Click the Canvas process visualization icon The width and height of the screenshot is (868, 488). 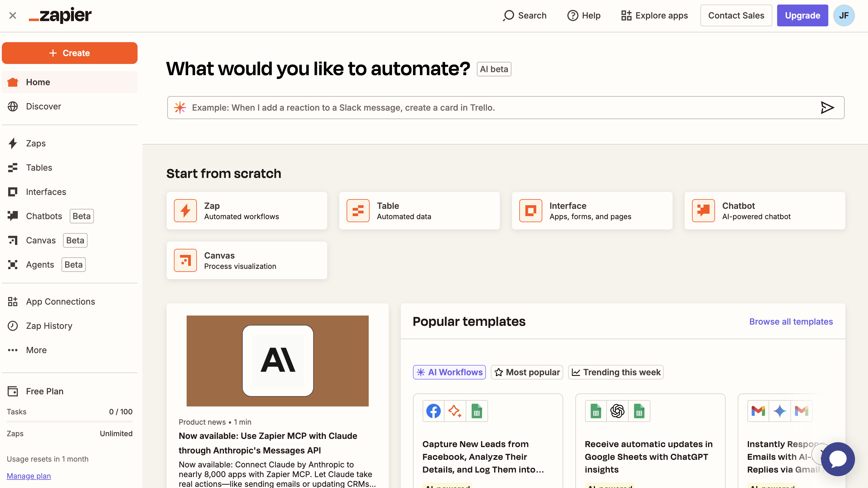click(x=185, y=260)
